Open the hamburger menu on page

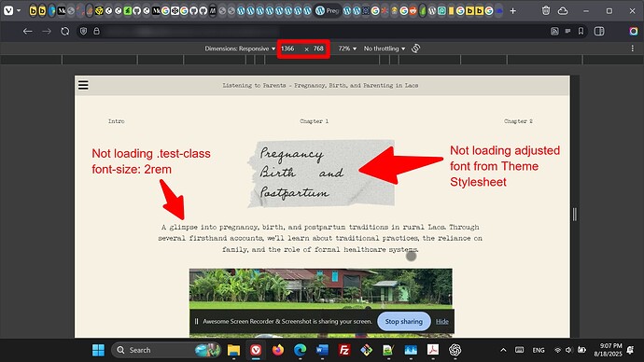coord(83,85)
